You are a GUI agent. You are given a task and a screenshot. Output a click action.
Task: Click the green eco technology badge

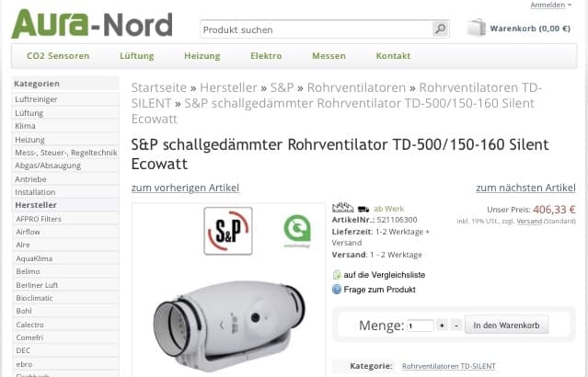(296, 230)
